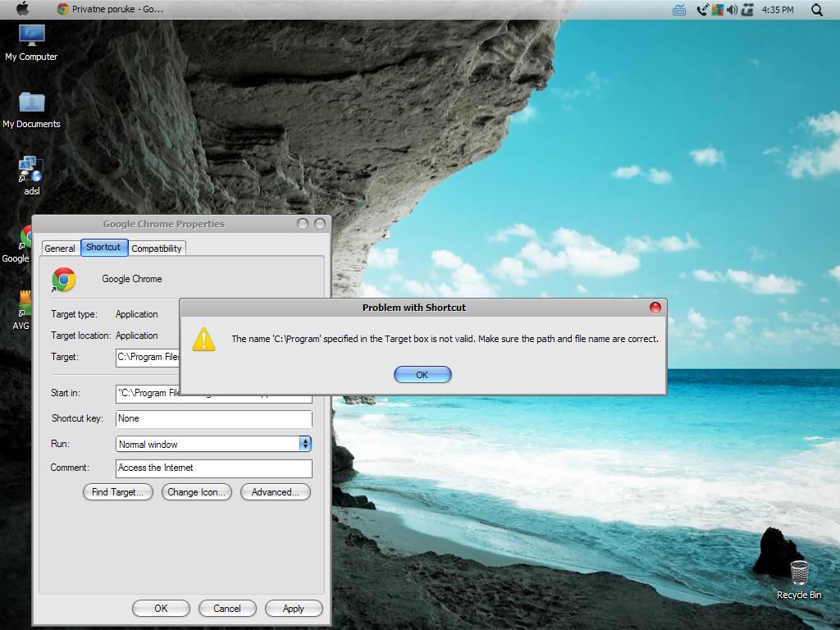The width and height of the screenshot is (840, 630).
Task: Click Cancel in Google Chrome Properties
Action: tap(227, 608)
